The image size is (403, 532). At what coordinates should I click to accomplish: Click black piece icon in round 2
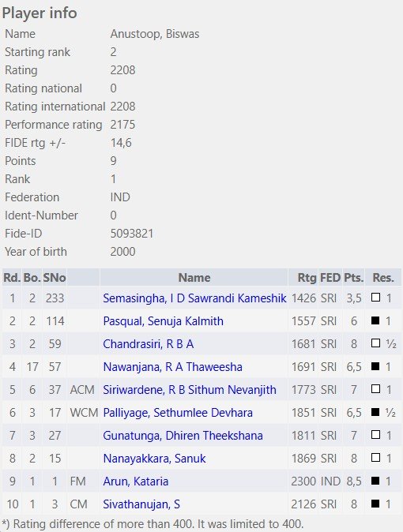click(375, 320)
